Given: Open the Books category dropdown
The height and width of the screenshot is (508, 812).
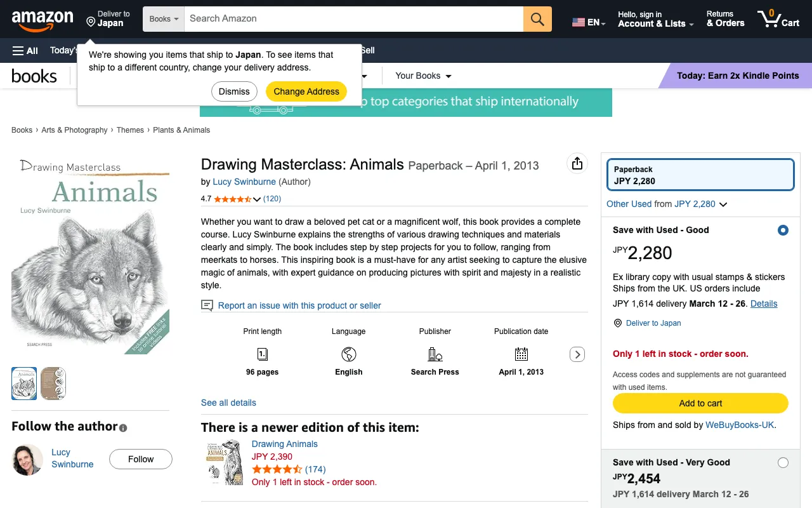Looking at the screenshot, I should pos(163,18).
